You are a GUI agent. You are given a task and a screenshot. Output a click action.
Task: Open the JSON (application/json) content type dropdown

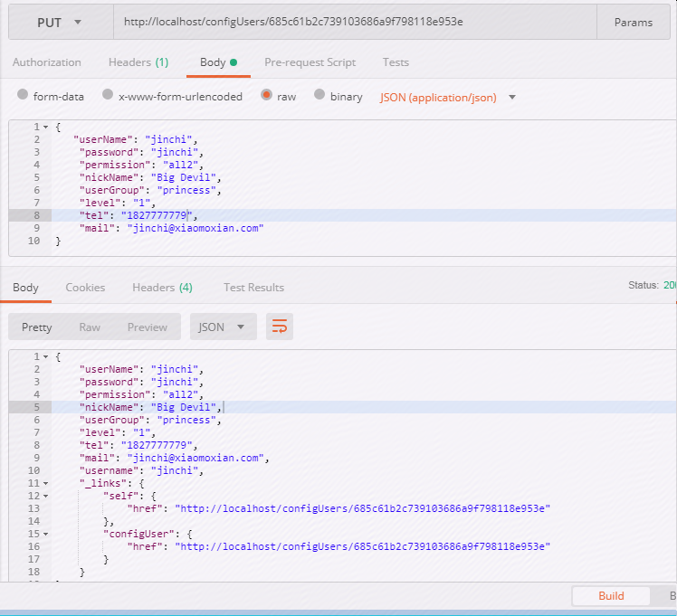[448, 98]
